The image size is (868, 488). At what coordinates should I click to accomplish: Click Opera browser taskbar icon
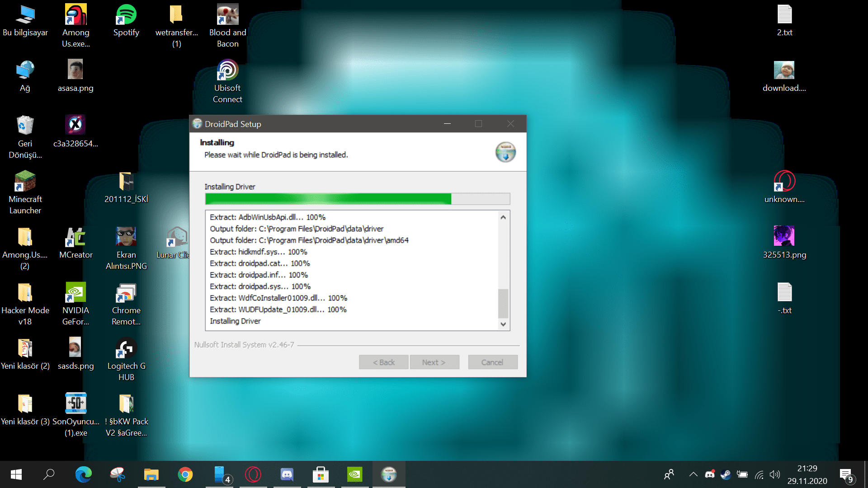tap(253, 474)
